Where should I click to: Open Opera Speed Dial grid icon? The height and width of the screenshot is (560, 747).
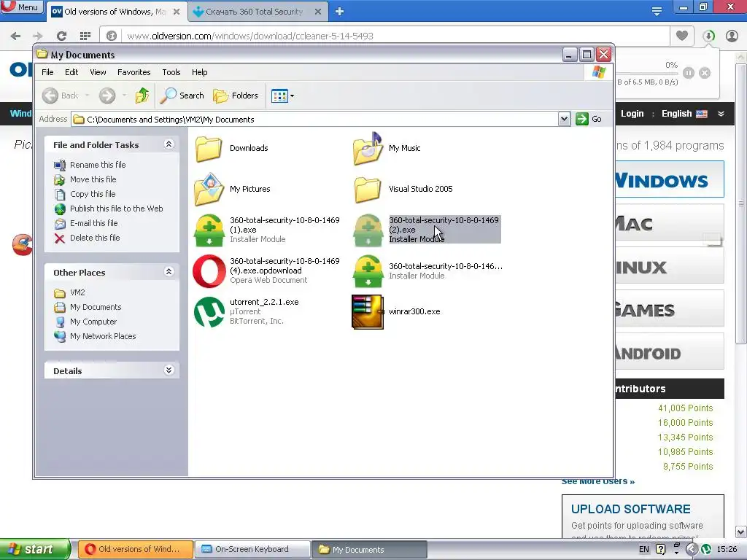(85, 36)
